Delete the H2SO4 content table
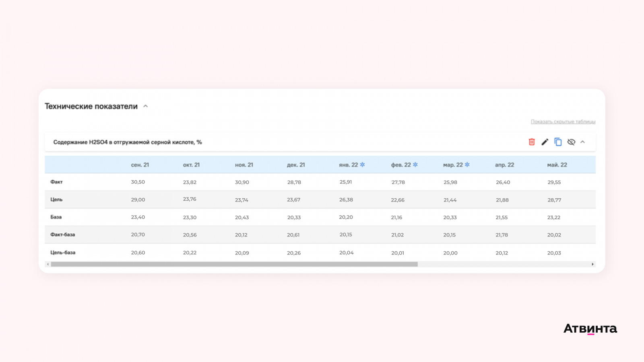This screenshot has height=362, width=644. (532, 142)
